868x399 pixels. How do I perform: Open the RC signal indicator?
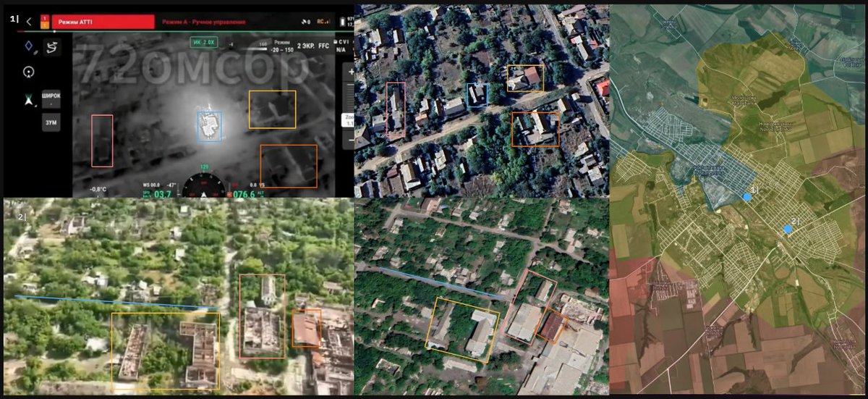[323, 22]
